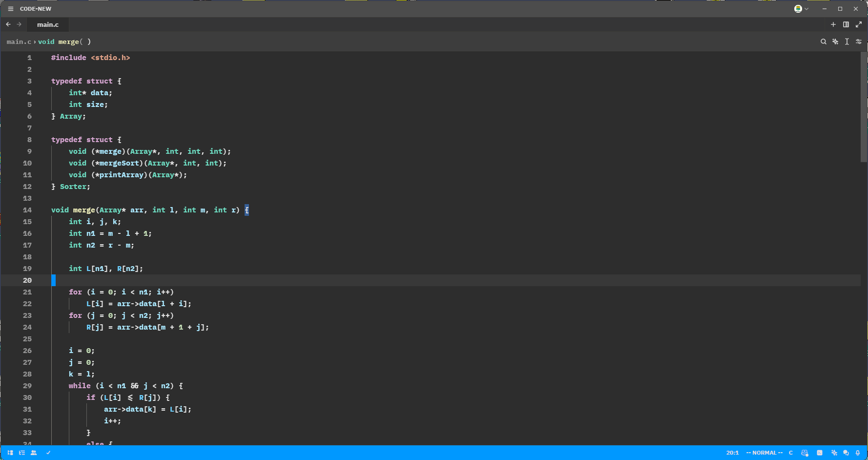Open the project panel from the status bar
This screenshot has height=460, width=868.
10,453
